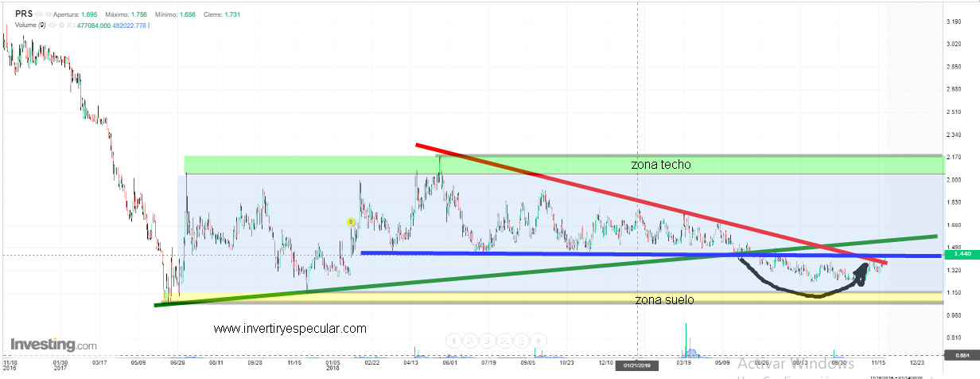This screenshot has height=379, width=980.
Task: Remove the Volume indicator with X
Action: point(68,25)
